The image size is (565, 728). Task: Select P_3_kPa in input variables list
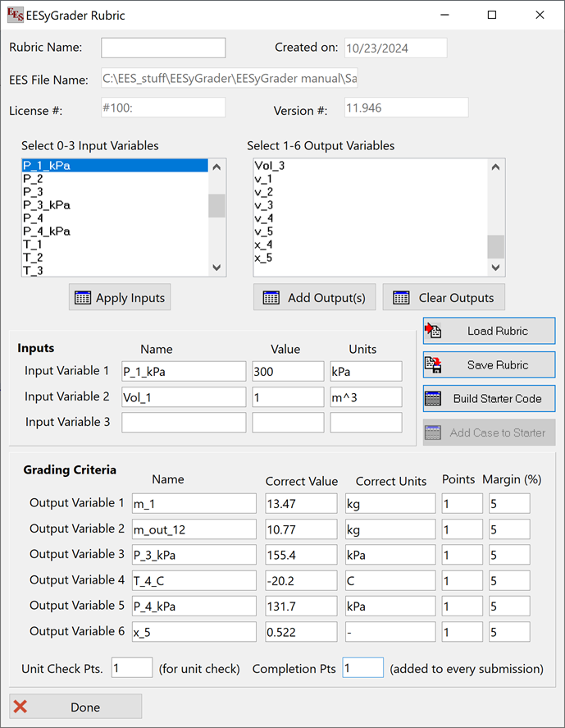pos(46,205)
